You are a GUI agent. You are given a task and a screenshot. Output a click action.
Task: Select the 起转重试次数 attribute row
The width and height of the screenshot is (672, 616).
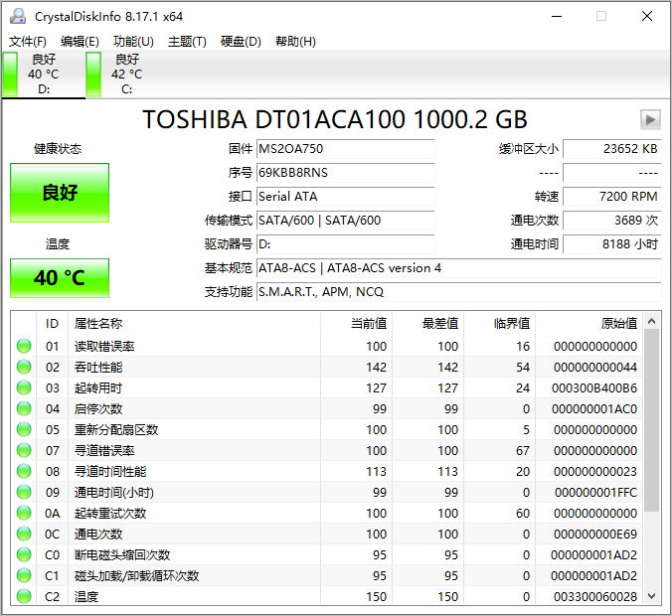[x=327, y=514]
